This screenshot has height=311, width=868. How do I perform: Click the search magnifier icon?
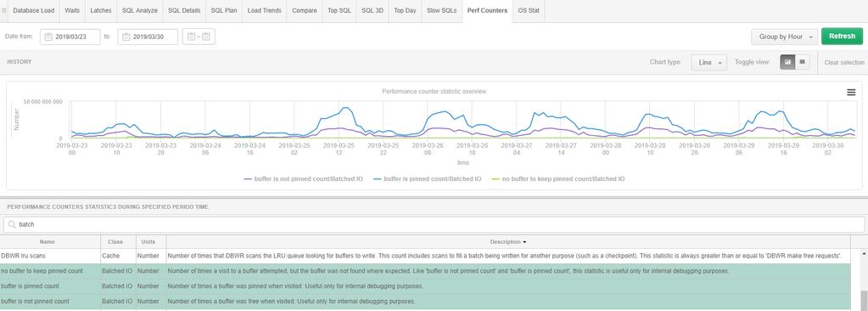click(x=12, y=224)
